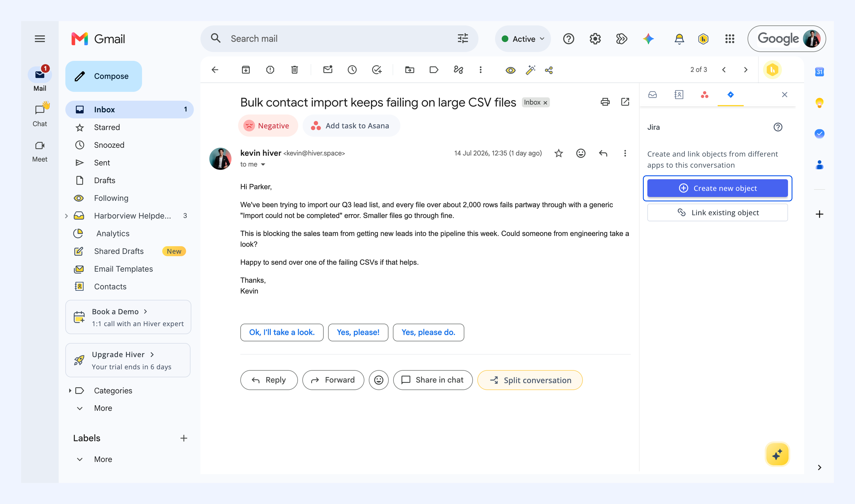Toggle the eye follow icon in toolbar
The image size is (855, 504).
click(511, 70)
